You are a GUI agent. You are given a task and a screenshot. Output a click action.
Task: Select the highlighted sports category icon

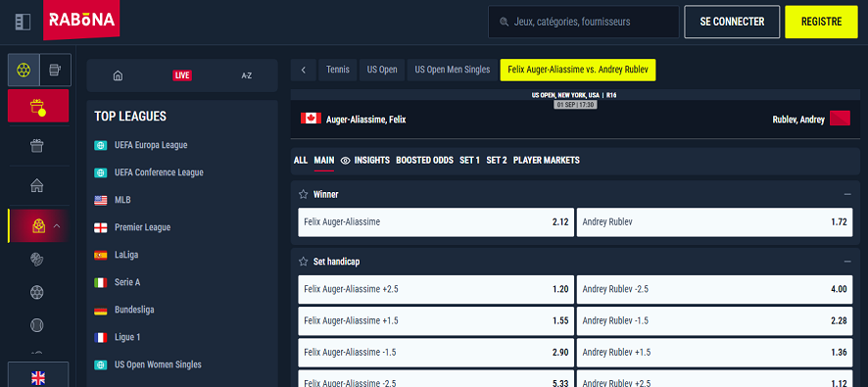point(39,226)
